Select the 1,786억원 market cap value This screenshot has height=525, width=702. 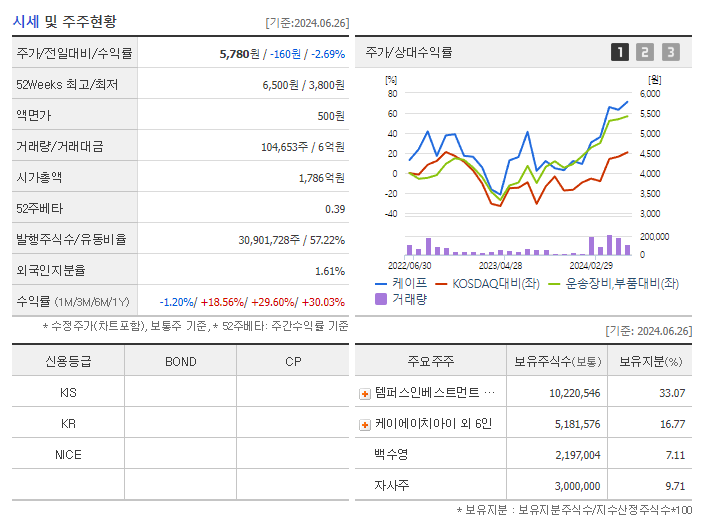pyautogui.click(x=322, y=178)
